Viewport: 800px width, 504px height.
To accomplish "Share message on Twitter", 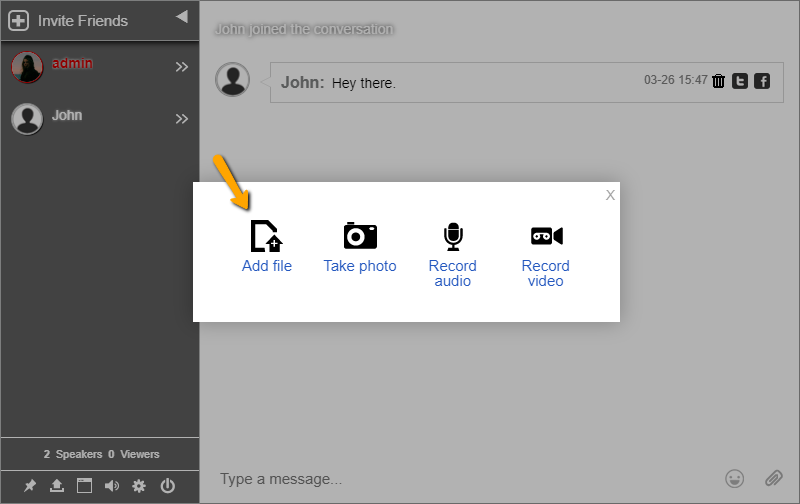I will pos(740,81).
